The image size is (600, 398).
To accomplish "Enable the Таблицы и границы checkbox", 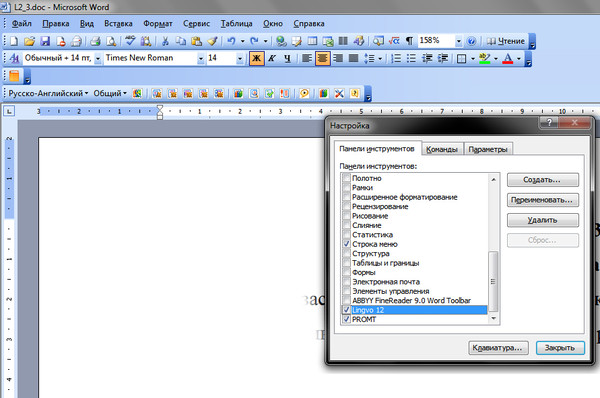I will point(347,263).
